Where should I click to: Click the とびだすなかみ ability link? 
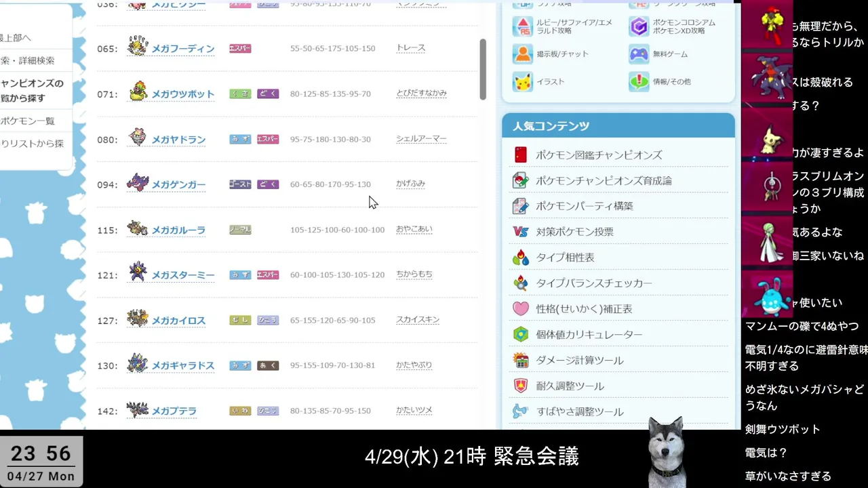click(x=422, y=94)
